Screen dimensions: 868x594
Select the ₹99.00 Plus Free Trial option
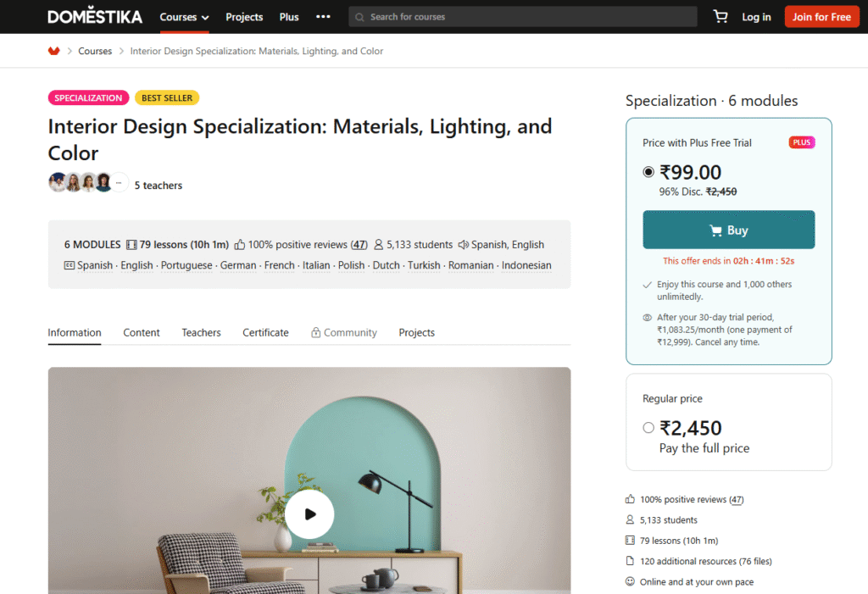tap(649, 172)
